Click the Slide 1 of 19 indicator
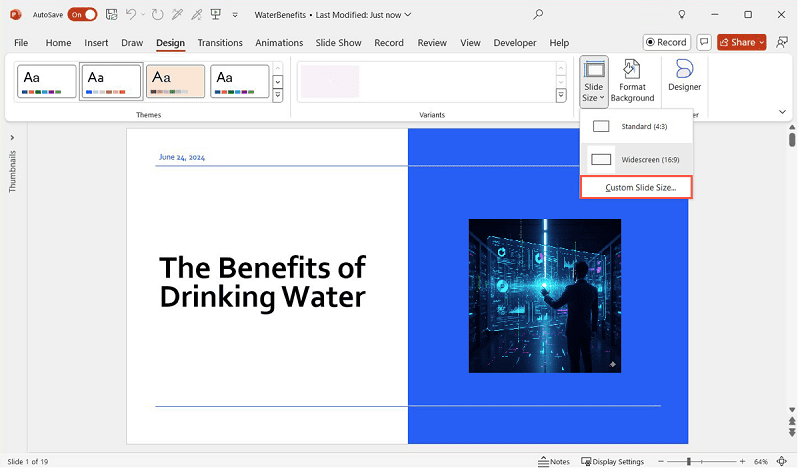The image size is (800, 468). (28, 461)
